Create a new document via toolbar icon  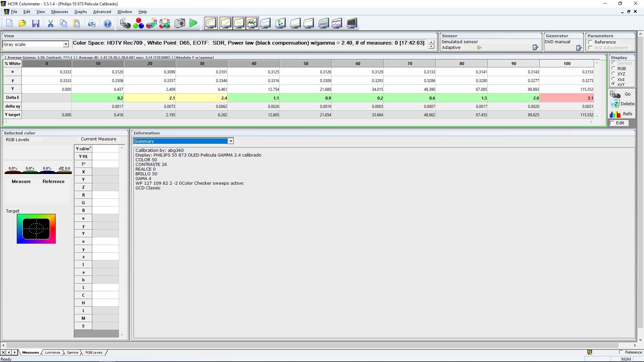9,23
